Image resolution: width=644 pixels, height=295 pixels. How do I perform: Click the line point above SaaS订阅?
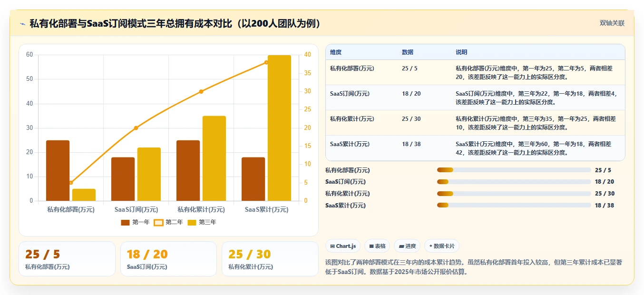[136, 128]
